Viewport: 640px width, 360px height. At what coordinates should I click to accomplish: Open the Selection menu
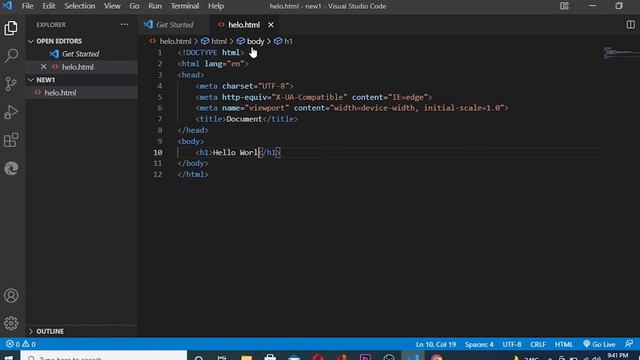(80, 6)
